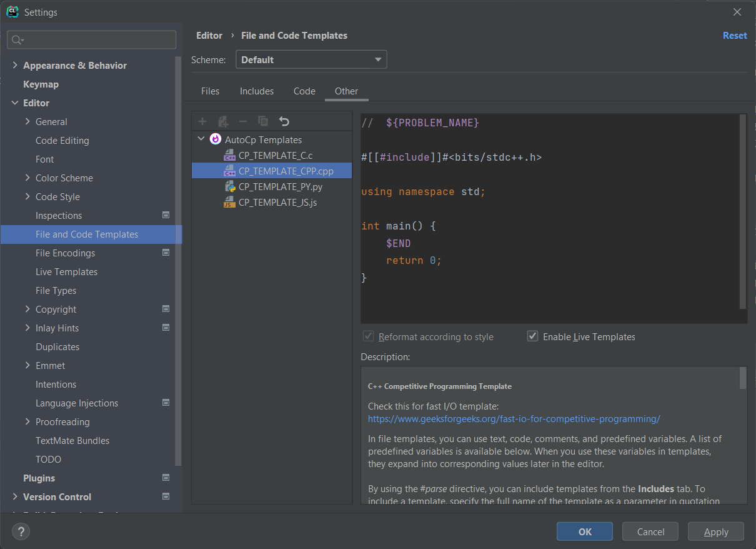Screen dimensions: 756x549
Task: Enable Live Templates checkbox
Action: pyautogui.click(x=532, y=336)
